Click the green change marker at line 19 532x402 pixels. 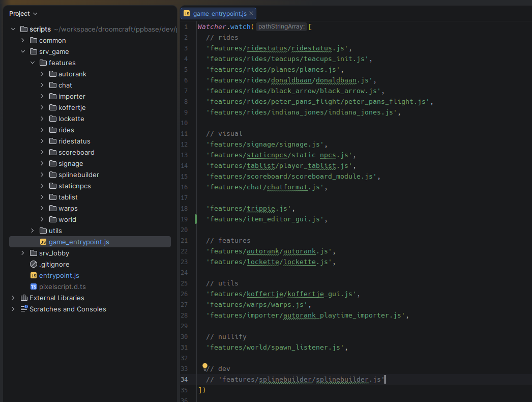(x=196, y=219)
